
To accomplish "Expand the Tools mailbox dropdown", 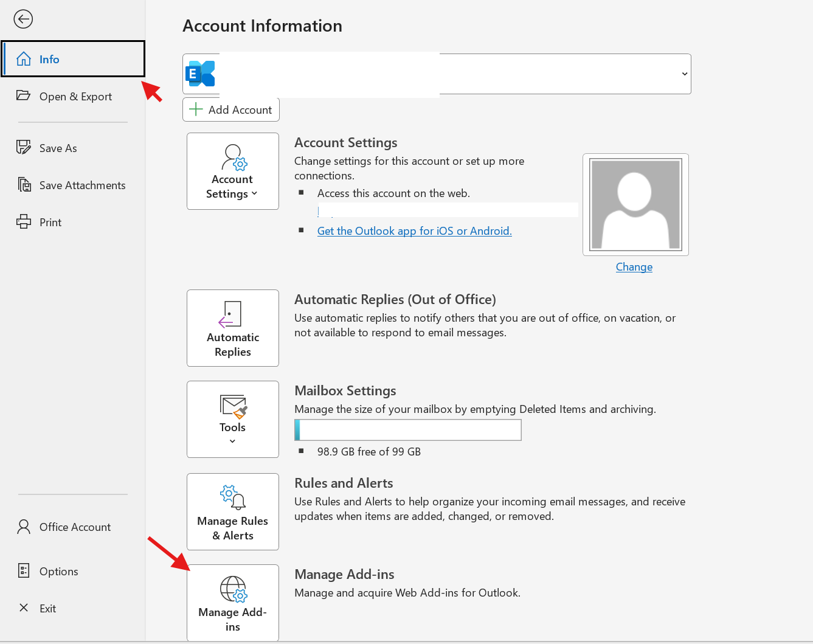I will pos(233,420).
